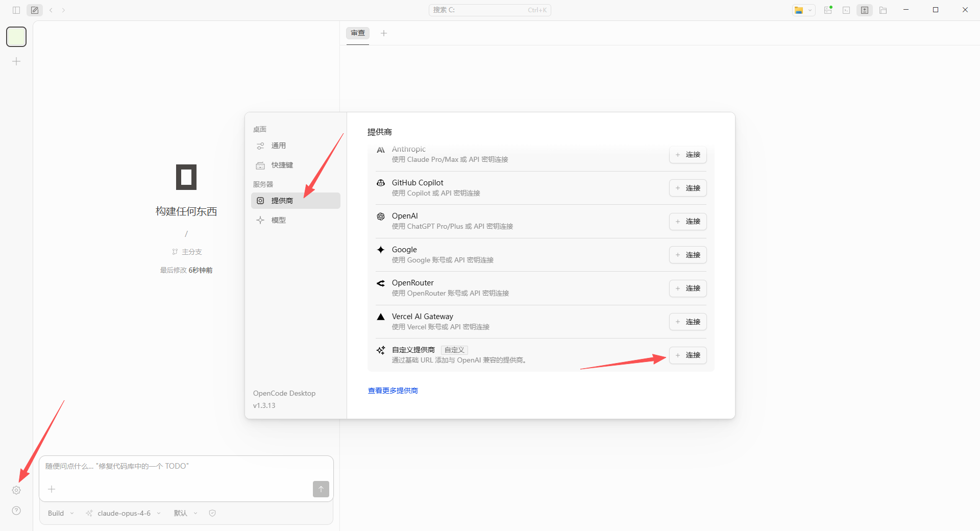The image size is (980, 531).
Task: Toggle the terminal panel icon
Action: tap(846, 10)
